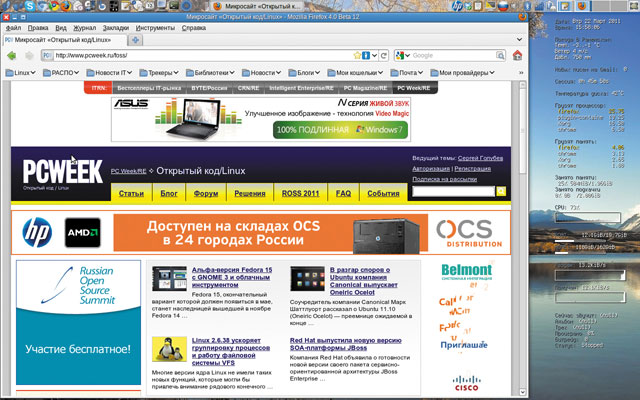Click the Russian flag keyboard layout indicator
This screenshot has width=640, height=400.
(x=503, y=6)
